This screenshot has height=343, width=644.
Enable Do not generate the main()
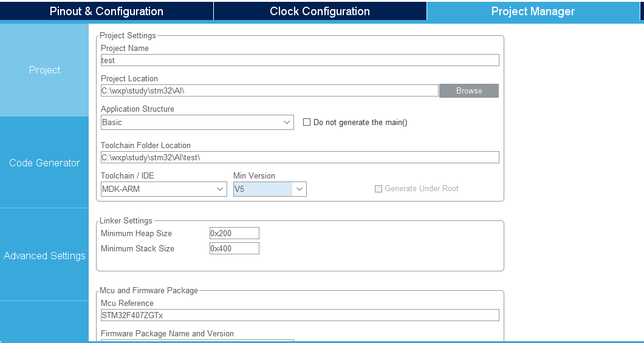(x=307, y=122)
